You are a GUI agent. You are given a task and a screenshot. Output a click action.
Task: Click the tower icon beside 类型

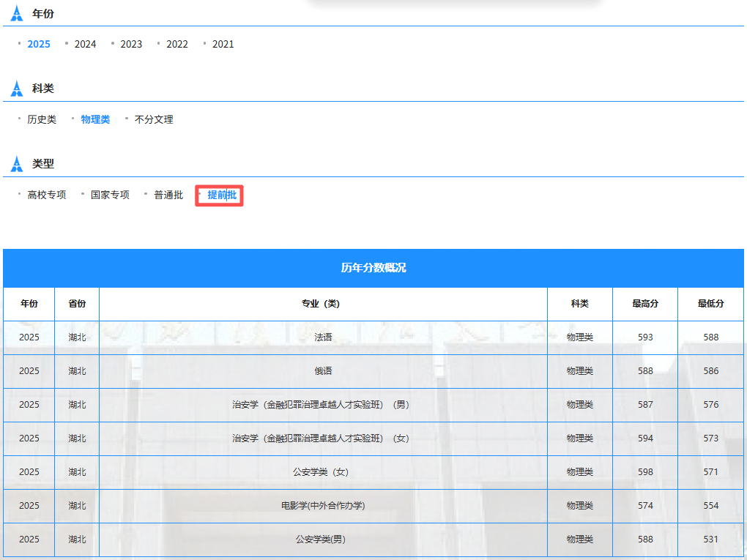[17, 164]
